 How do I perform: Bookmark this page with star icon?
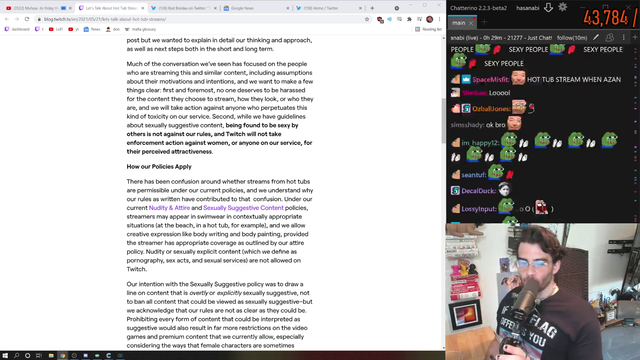367,19
